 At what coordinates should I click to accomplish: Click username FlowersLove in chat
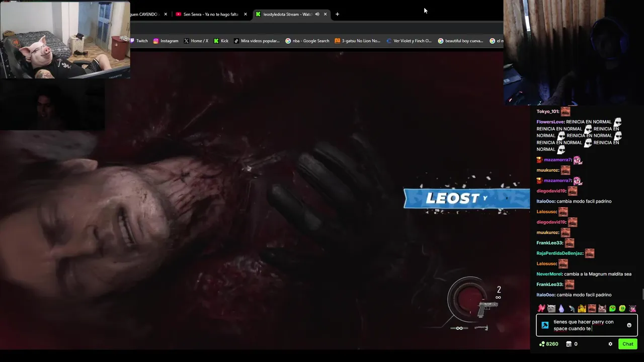click(550, 122)
